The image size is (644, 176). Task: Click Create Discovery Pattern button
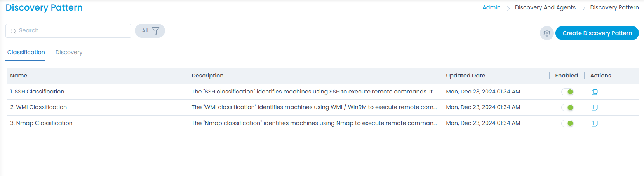[x=597, y=33]
